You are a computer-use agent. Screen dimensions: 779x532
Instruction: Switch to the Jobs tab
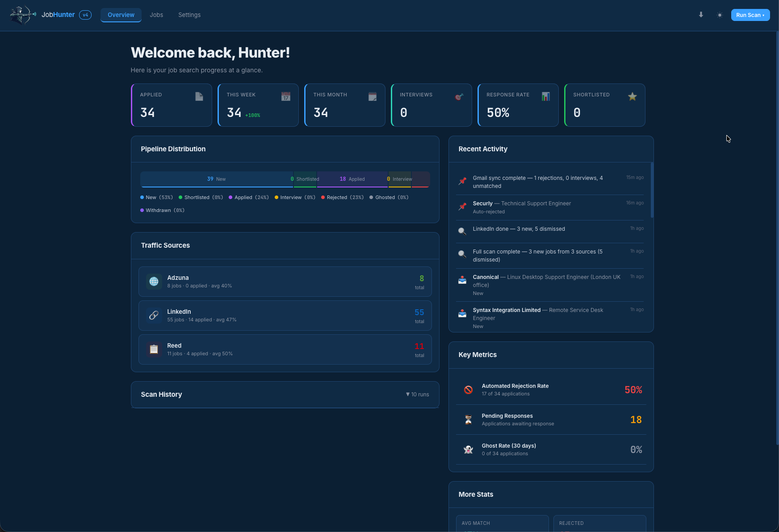click(156, 15)
